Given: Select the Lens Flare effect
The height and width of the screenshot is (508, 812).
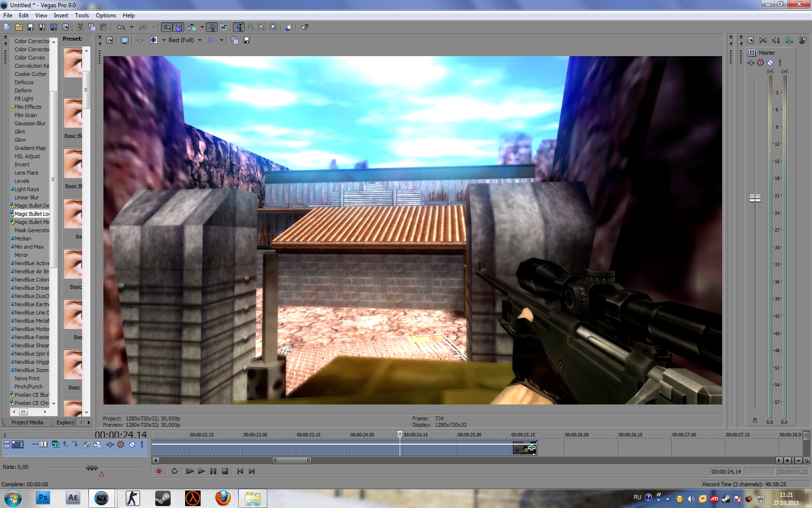Looking at the screenshot, I should [x=26, y=173].
